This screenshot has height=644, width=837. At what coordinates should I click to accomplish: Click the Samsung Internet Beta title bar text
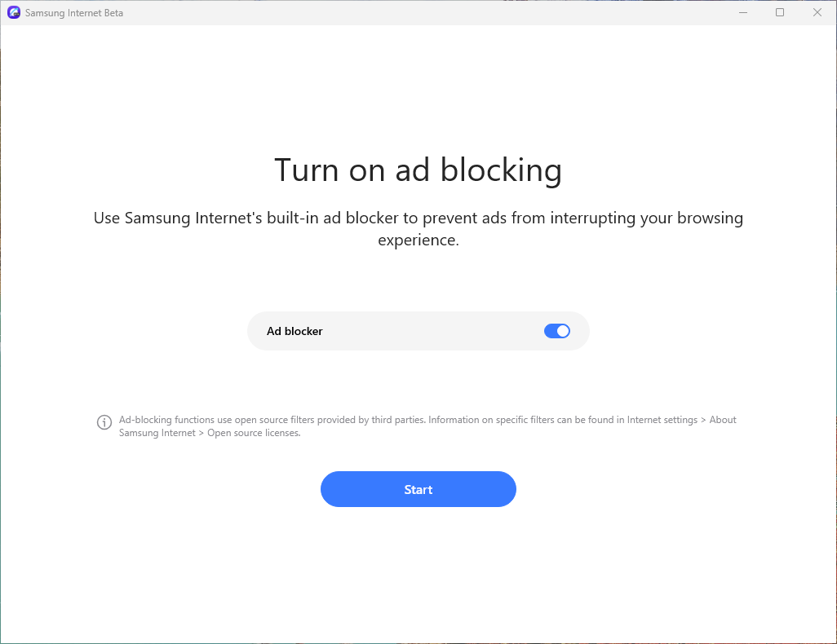[74, 12]
